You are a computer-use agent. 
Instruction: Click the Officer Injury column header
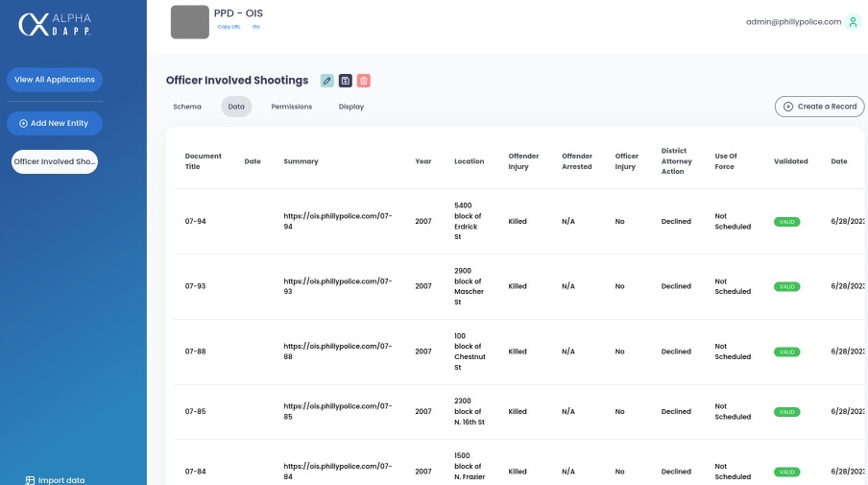pos(627,161)
